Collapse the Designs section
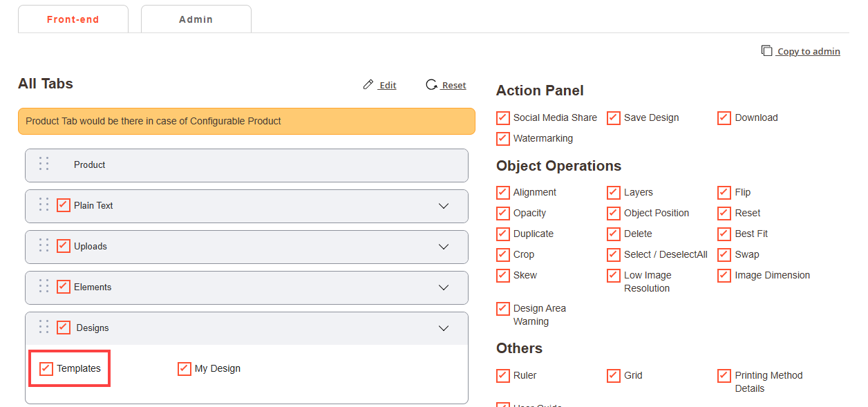Image resolution: width=868 pixels, height=407 pixels. click(444, 328)
